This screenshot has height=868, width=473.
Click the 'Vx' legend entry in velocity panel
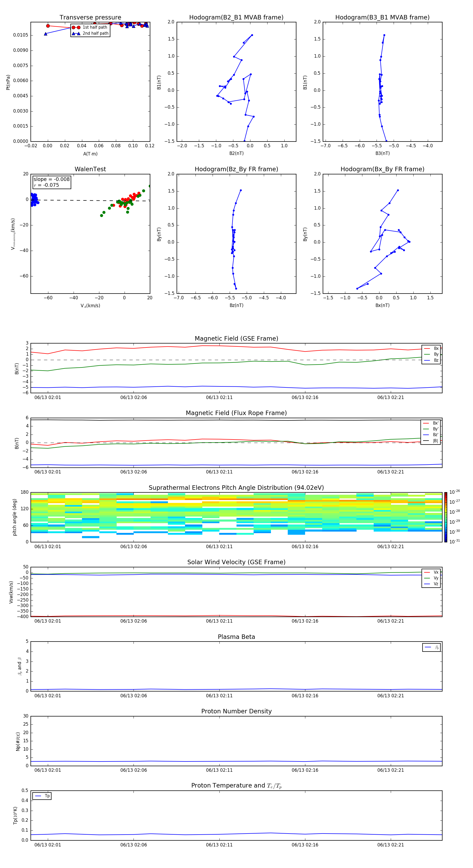point(431,572)
